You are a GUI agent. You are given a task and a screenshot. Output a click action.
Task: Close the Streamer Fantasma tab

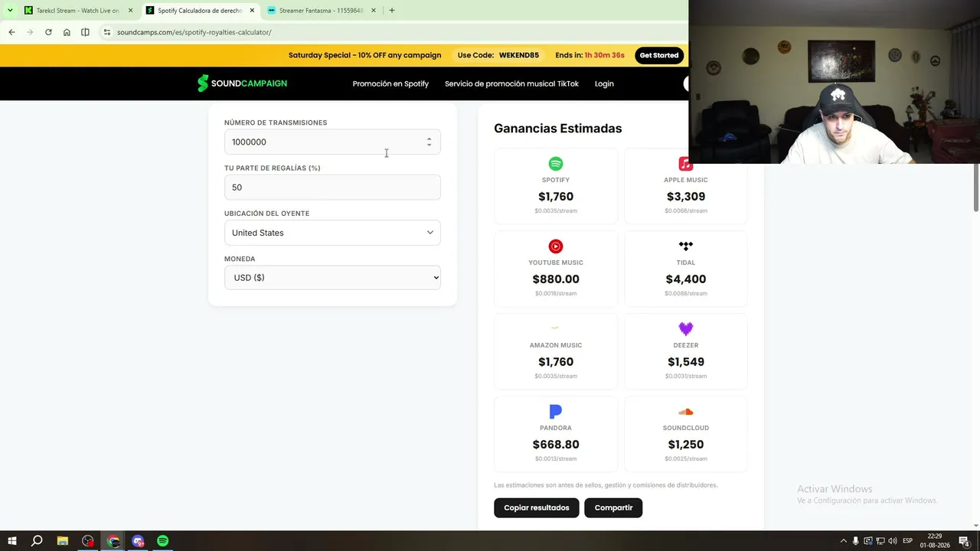click(374, 11)
